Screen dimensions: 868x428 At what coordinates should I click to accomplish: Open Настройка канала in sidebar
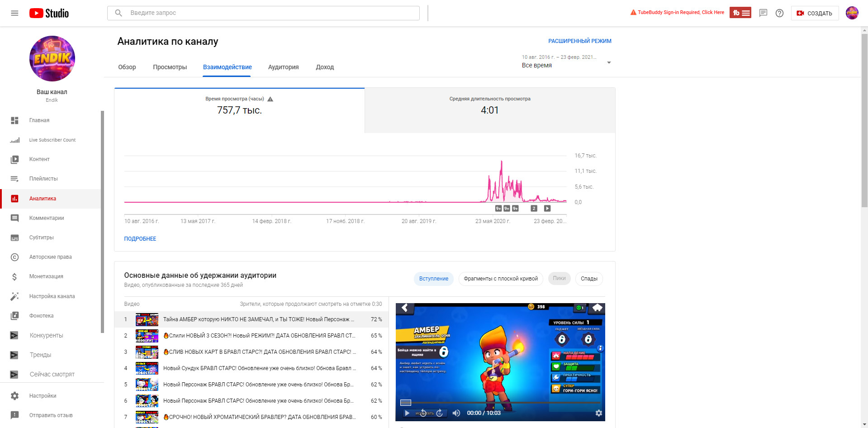coord(50,296)
